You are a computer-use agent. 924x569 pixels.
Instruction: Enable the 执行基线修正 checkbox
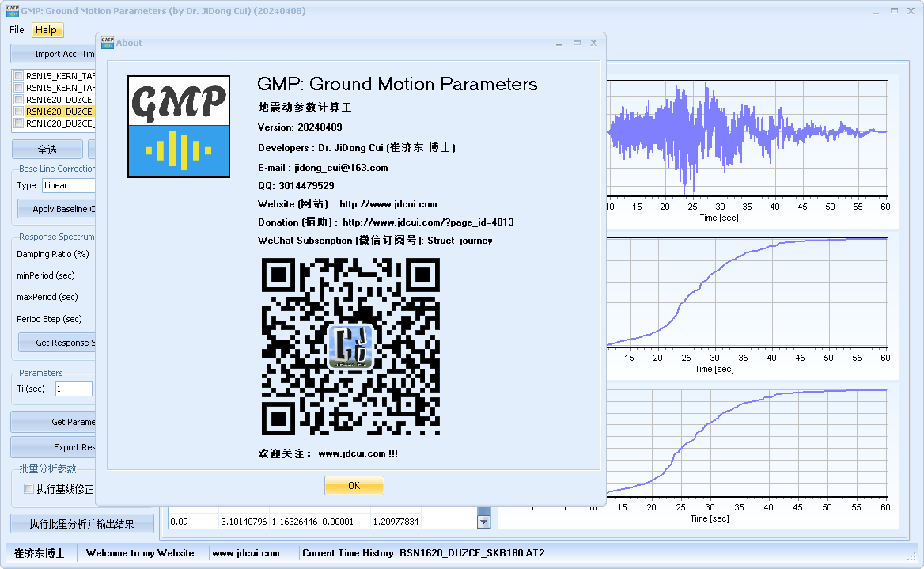[28, 489]
